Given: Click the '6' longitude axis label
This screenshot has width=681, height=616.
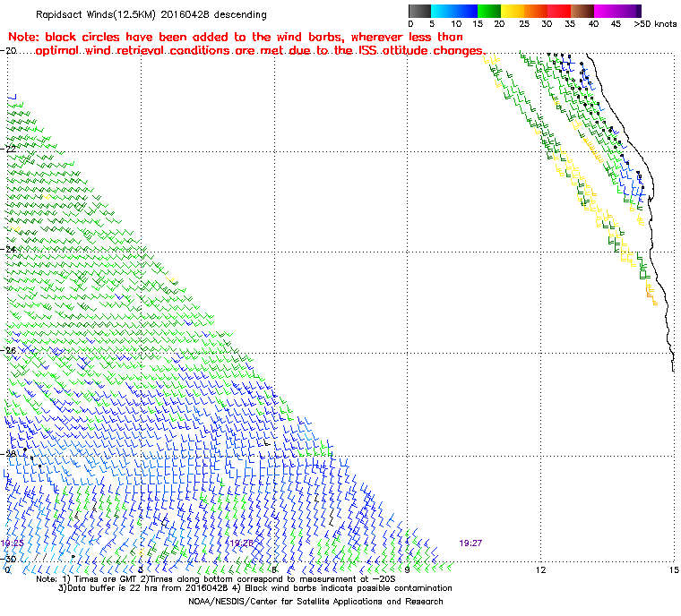Looking at the screenshot, I should coord(274,569).
